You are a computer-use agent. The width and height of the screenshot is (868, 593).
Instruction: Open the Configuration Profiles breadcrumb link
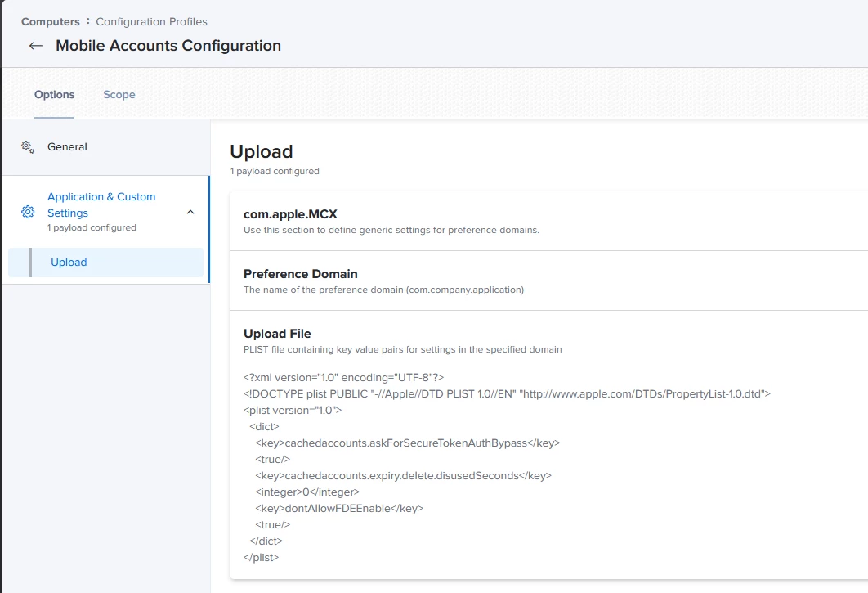click(151, 21)
